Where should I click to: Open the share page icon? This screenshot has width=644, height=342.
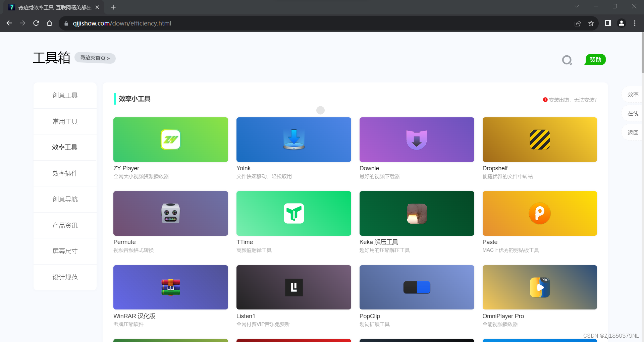point(578,23)
